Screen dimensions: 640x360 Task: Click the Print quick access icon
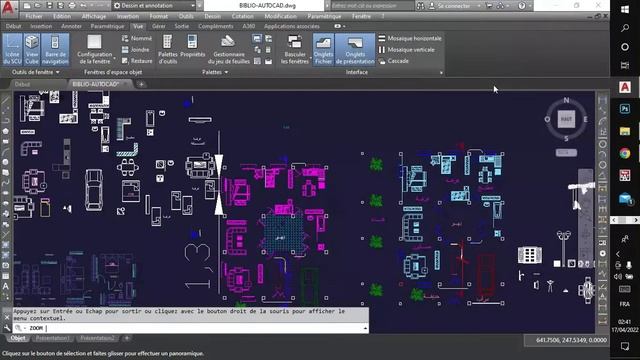point(72,6)
